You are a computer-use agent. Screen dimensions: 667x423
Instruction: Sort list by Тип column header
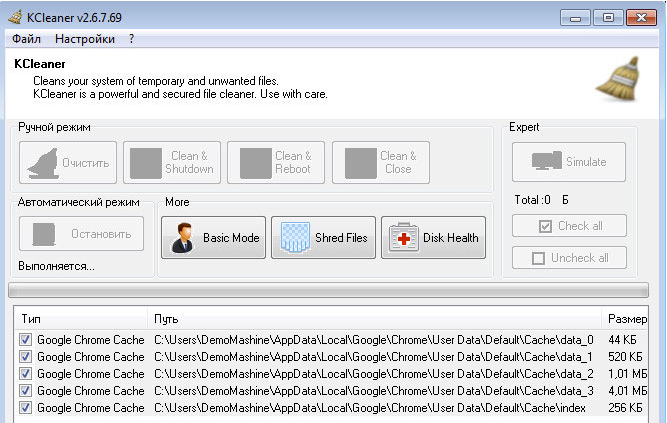80,319
